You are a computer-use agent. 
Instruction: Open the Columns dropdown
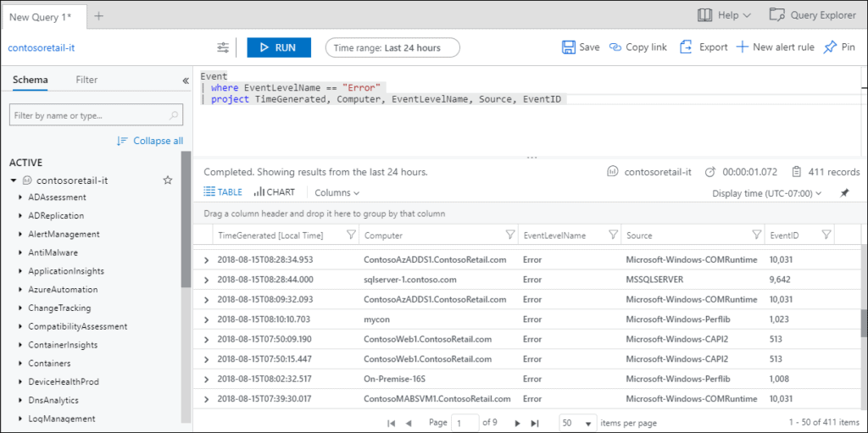(337, 193)
